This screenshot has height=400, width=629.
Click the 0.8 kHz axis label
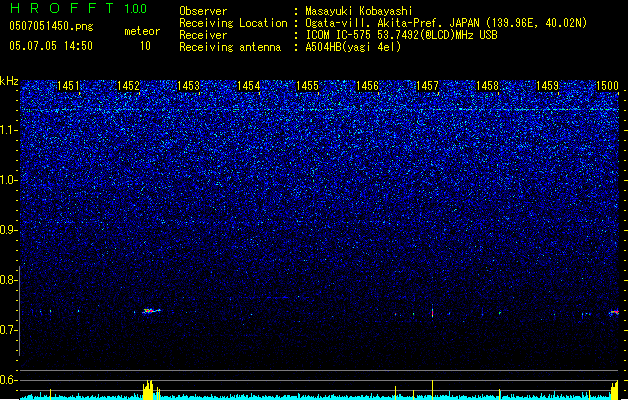[x=9, y=280]
